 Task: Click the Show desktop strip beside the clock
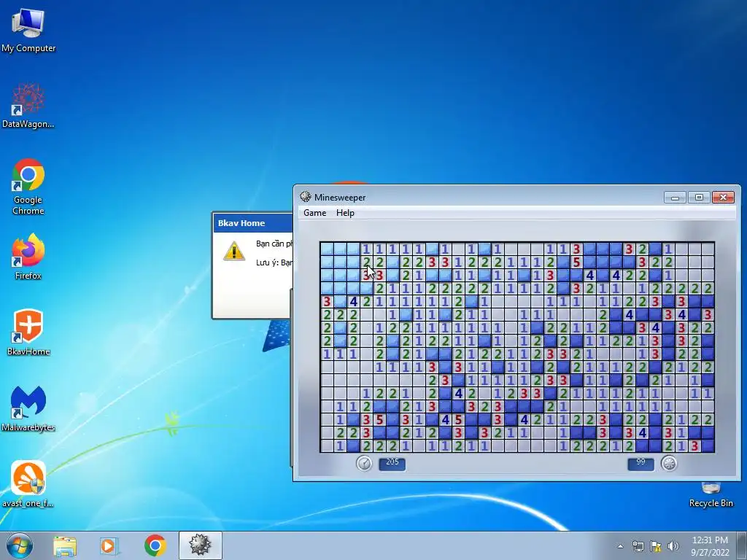pos(742,545)
